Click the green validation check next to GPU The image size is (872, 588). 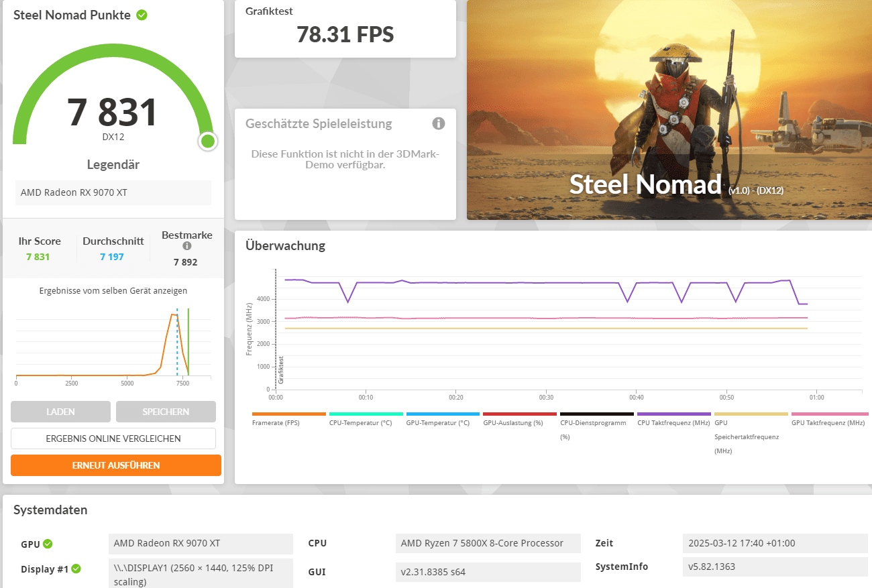pos(48,544)
